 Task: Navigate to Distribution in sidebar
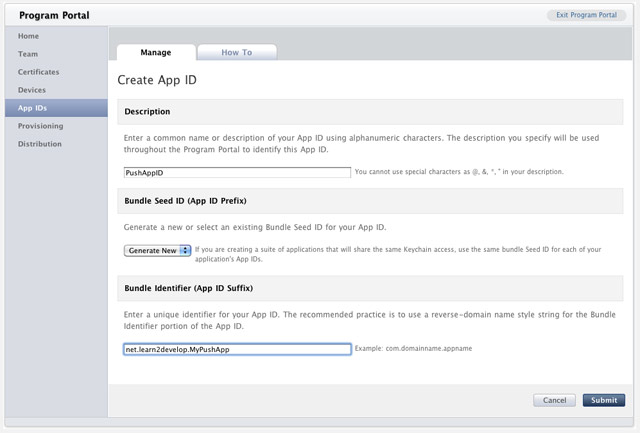[x=40, y=144]
